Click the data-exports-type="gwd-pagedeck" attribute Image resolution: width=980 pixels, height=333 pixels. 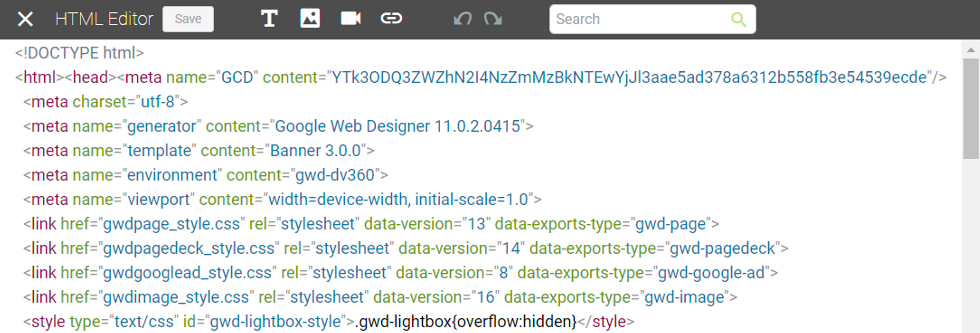pyautogui.click(x=655, y=248)
